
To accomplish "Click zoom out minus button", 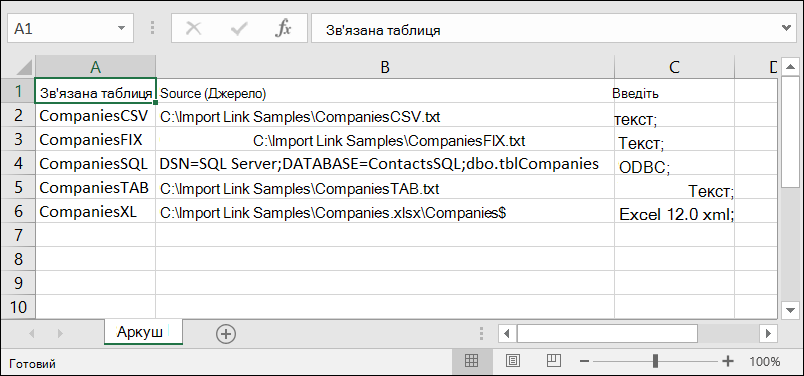I will coord(584,362).
